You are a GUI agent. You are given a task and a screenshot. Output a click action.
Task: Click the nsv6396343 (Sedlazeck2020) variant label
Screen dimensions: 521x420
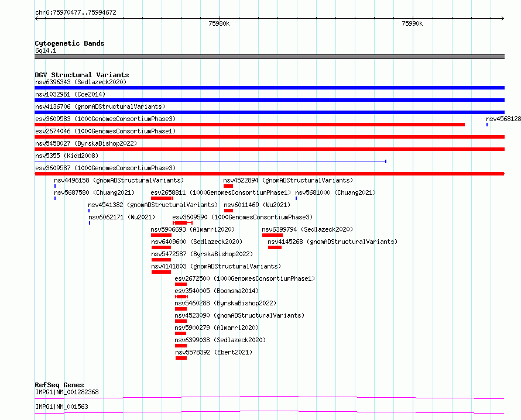(81, 82)
